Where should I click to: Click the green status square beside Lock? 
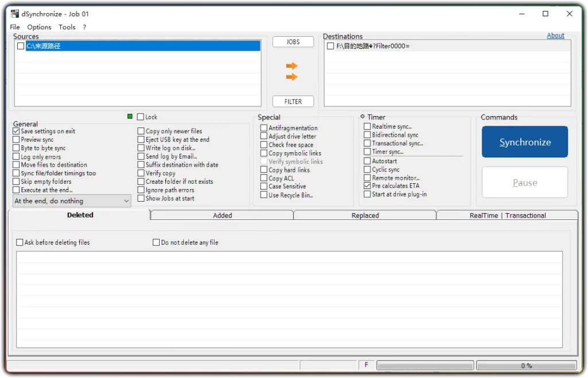(x=130, y=116)
